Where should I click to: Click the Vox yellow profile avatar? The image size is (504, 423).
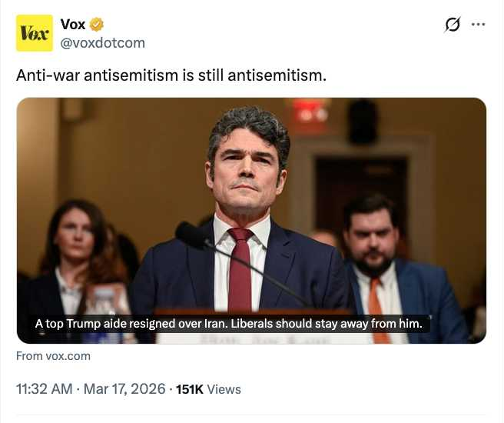click(x=35, y=33)
